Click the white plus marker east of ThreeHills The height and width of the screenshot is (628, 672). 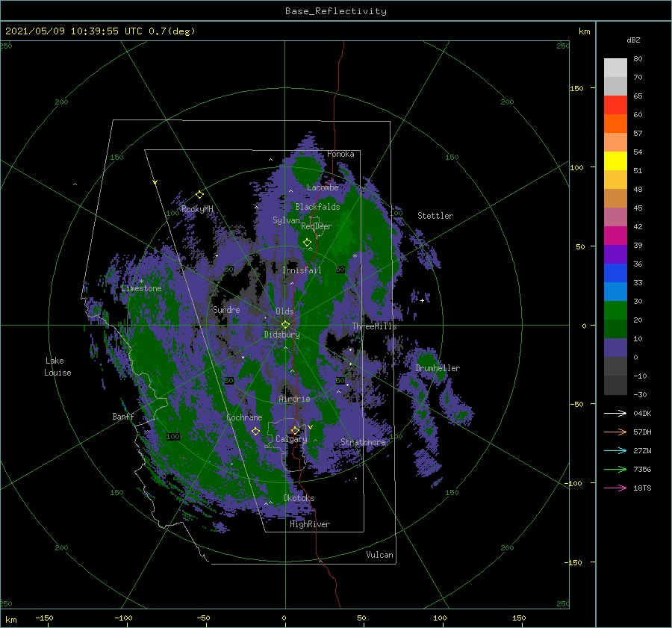[422, 300]
